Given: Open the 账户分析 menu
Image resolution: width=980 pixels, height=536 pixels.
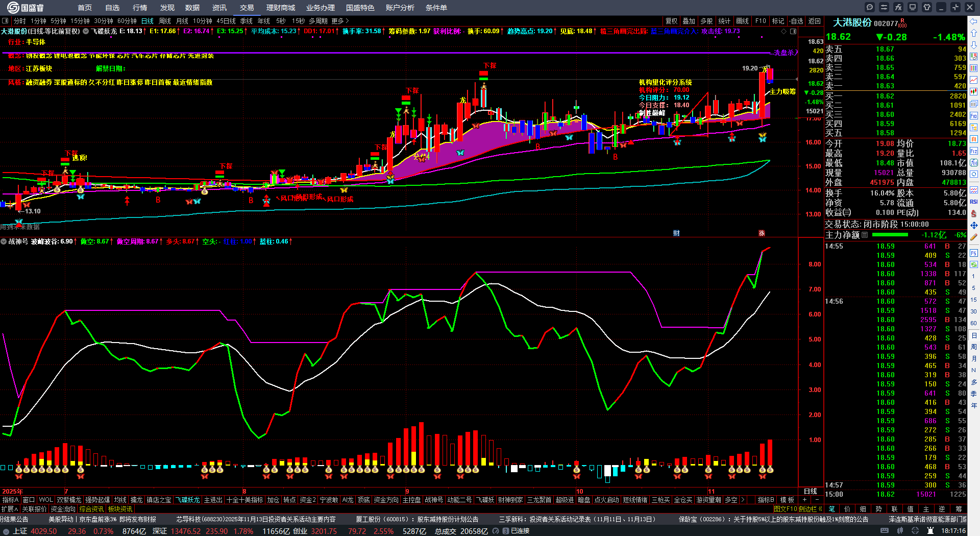Looking at the screenshot, I should [x=400, y=8].
